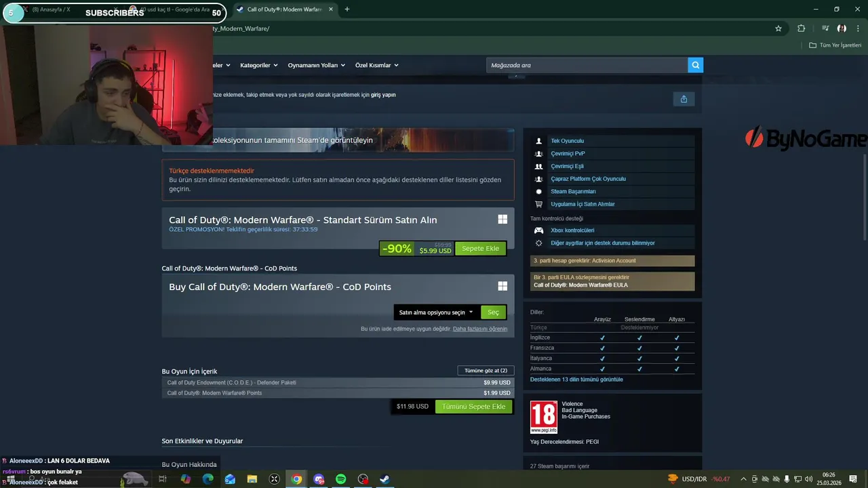The height and width of the screenshot is (488, 868).
Task: Click the Diğer aygıtlar için destek durumu bilinmiyor link
Action: [x=602, y=243]
